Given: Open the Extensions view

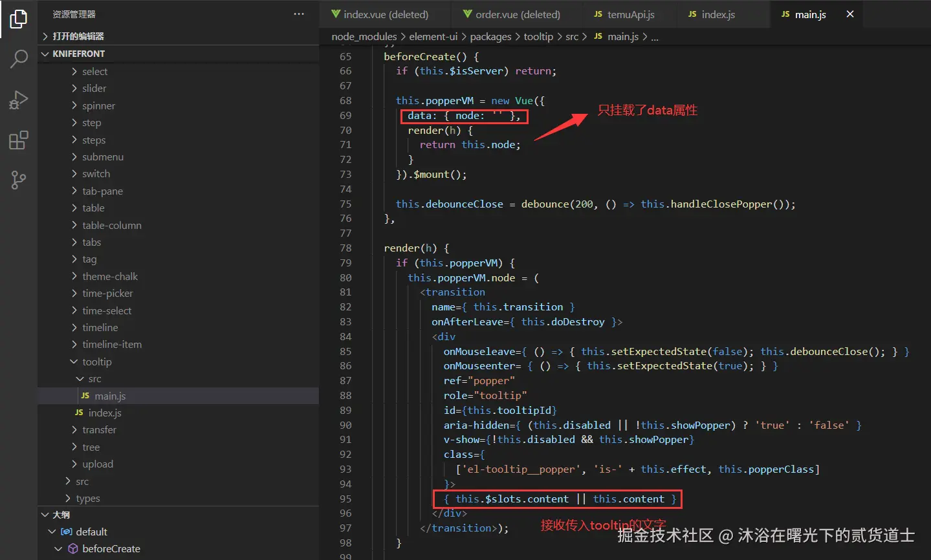Looking at the screenshot, I should point(19,140).
